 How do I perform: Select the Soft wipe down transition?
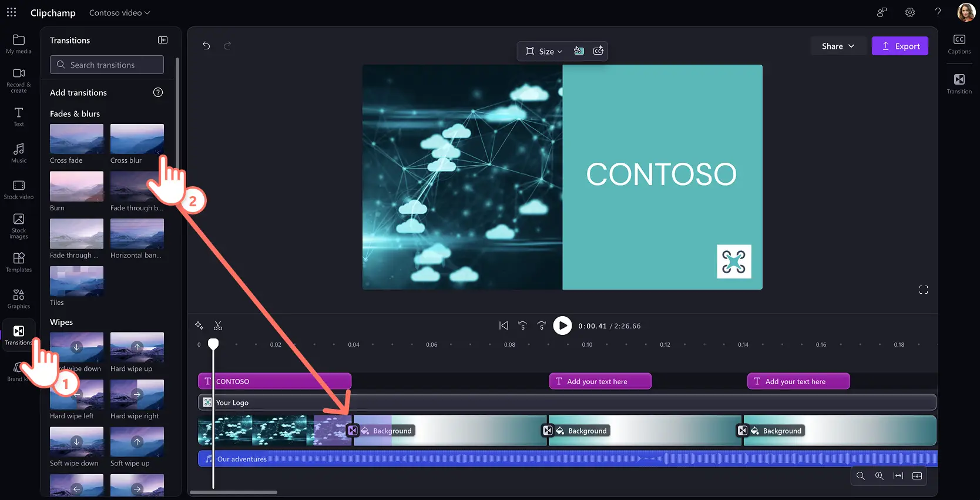(76, 442)
